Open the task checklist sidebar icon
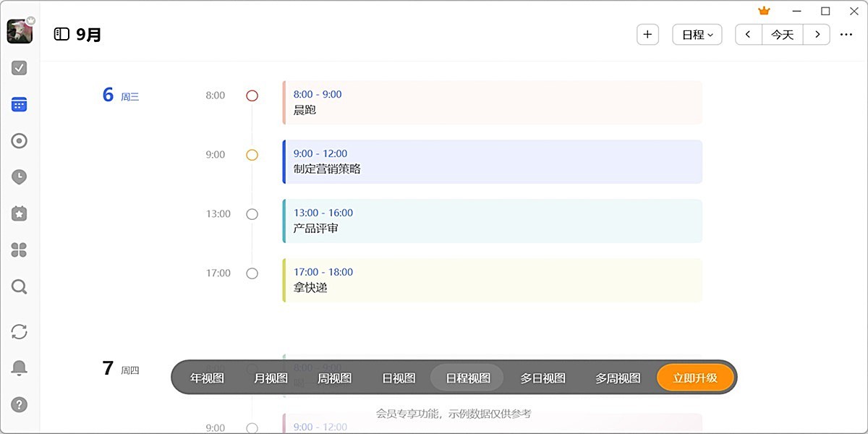Image resolution: width=868 pixels, height=434 pixels. [x=20, y=68]
